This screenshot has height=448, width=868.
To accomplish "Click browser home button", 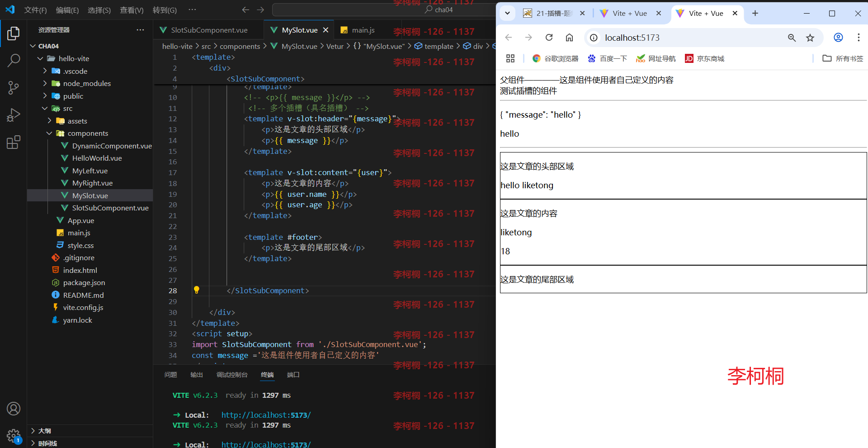I will coord(569,38).
